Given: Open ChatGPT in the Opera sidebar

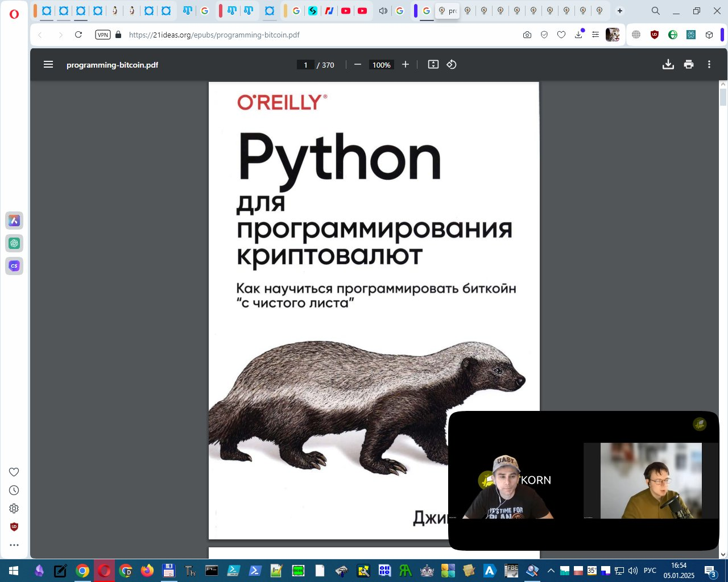Looking at the screenshot, I should [14, 243].
